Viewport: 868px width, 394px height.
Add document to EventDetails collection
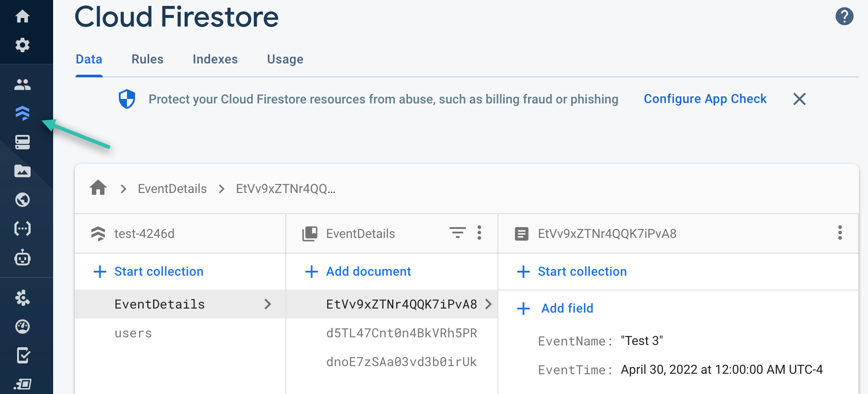click(358, 272)
